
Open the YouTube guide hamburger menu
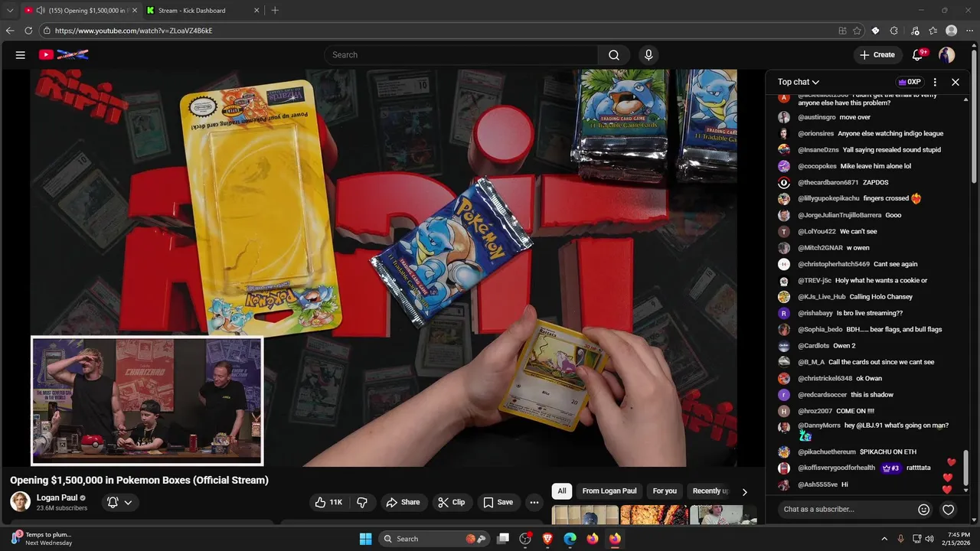[21, 54]
